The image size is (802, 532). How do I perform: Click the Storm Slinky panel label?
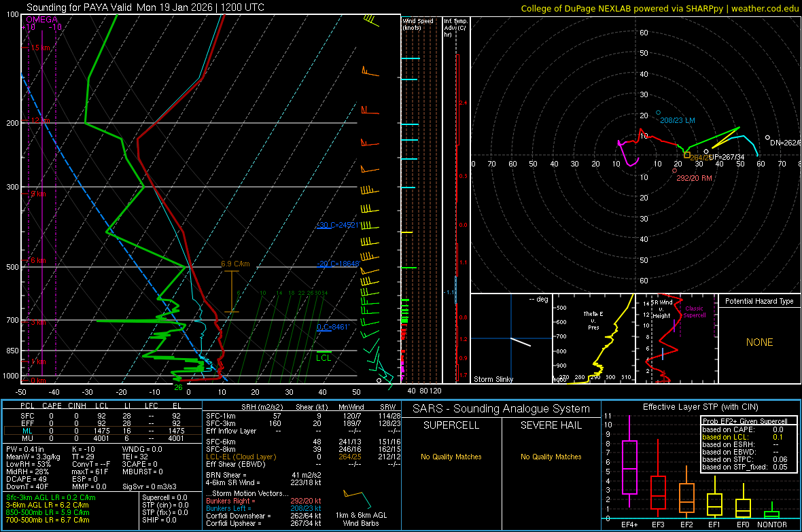coord(493,379)
